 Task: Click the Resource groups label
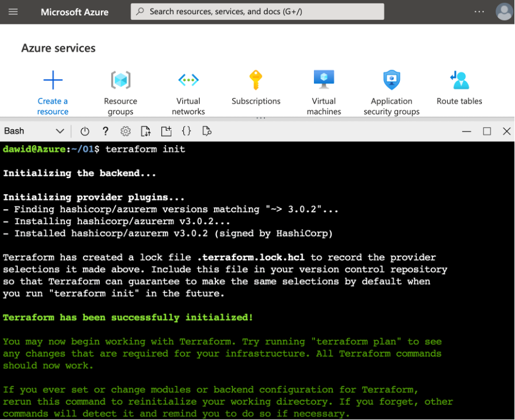121,106
